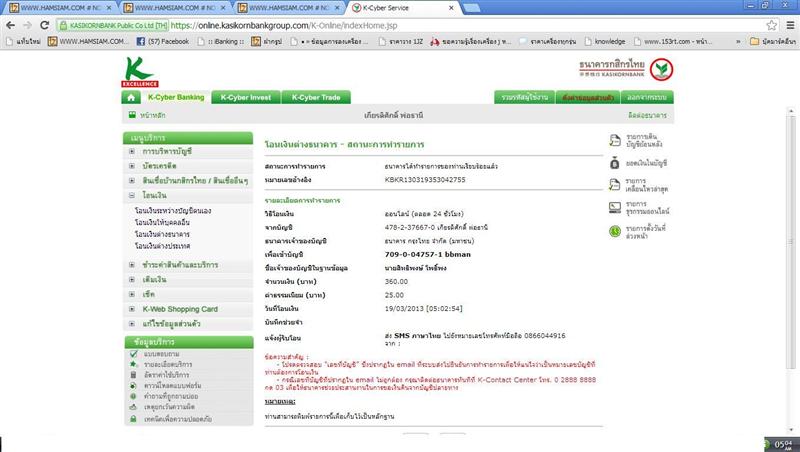This screenshot has width=800, height=452.
Task: Switch to the K-Cyber Banking tab
Action: 176,97
